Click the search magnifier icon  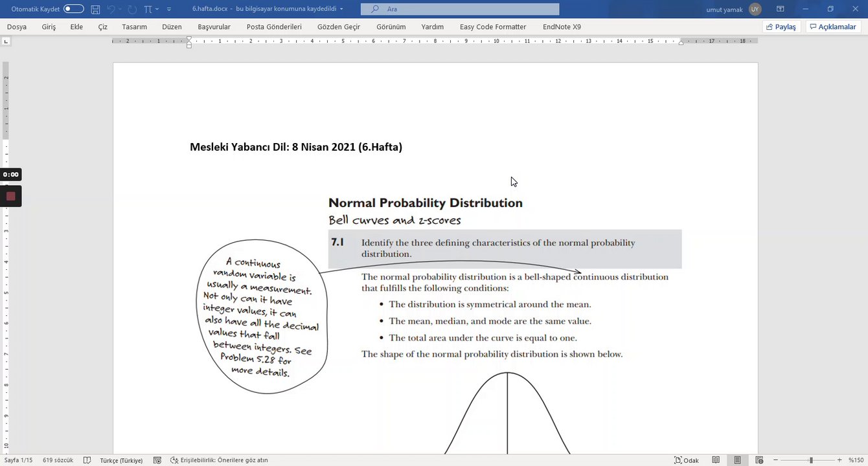point(375,9)
